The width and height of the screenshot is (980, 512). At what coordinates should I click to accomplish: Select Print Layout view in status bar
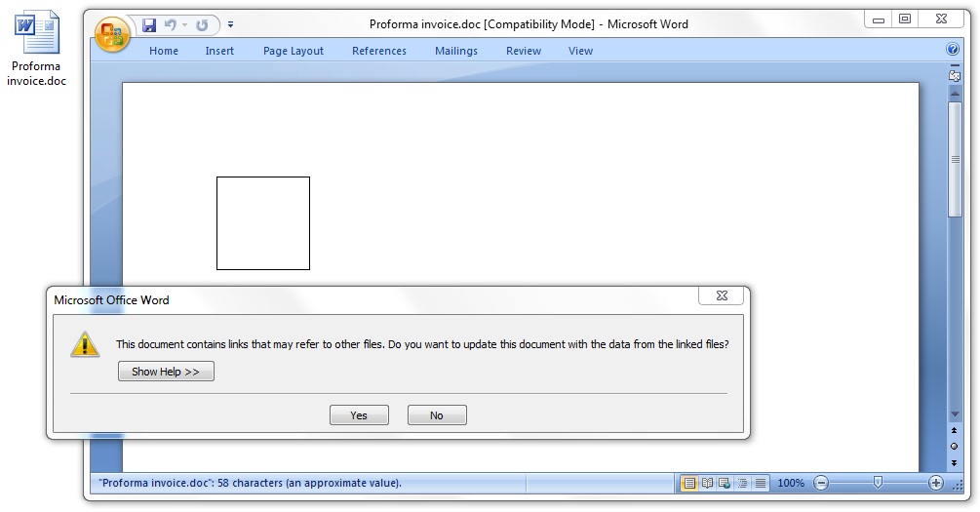[x=689, y=483]
